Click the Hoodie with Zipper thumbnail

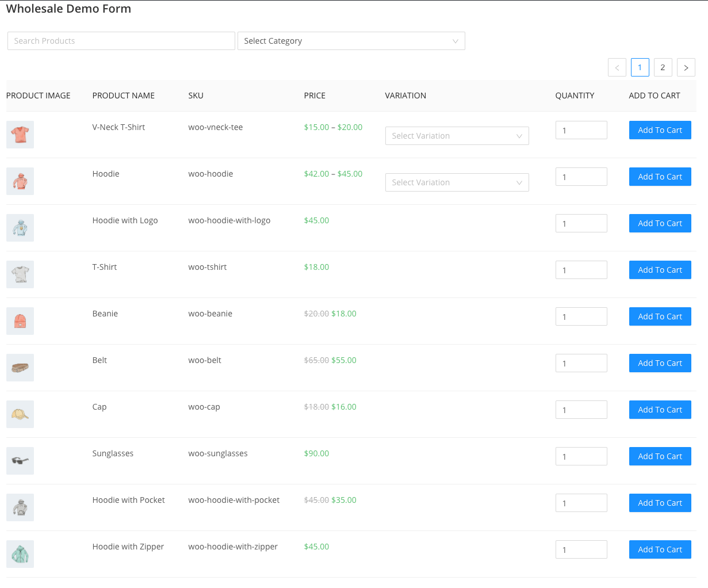point(20,554)
